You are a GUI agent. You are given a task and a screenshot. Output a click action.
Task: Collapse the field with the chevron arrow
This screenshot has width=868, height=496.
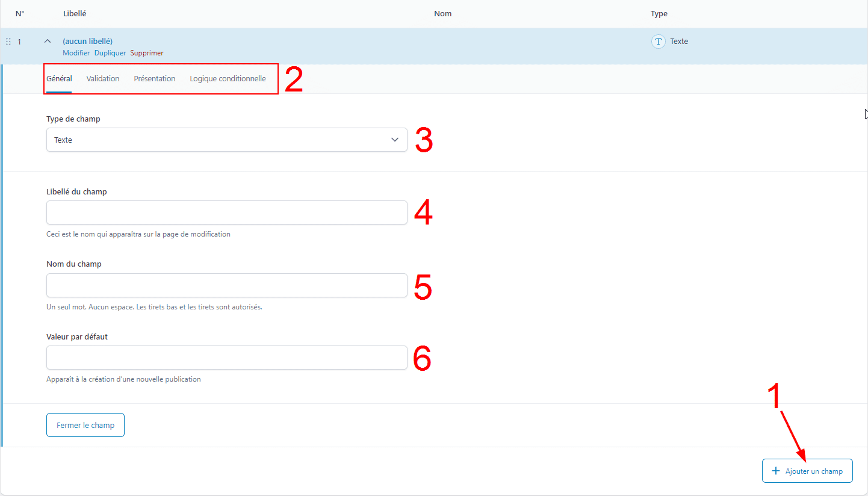[48, 42]
